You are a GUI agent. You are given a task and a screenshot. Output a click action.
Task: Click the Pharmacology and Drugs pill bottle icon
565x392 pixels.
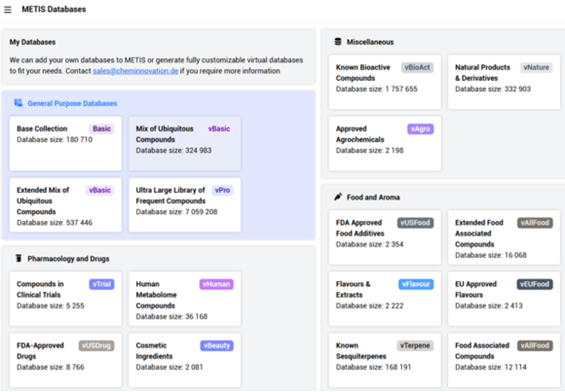(19, 258)
